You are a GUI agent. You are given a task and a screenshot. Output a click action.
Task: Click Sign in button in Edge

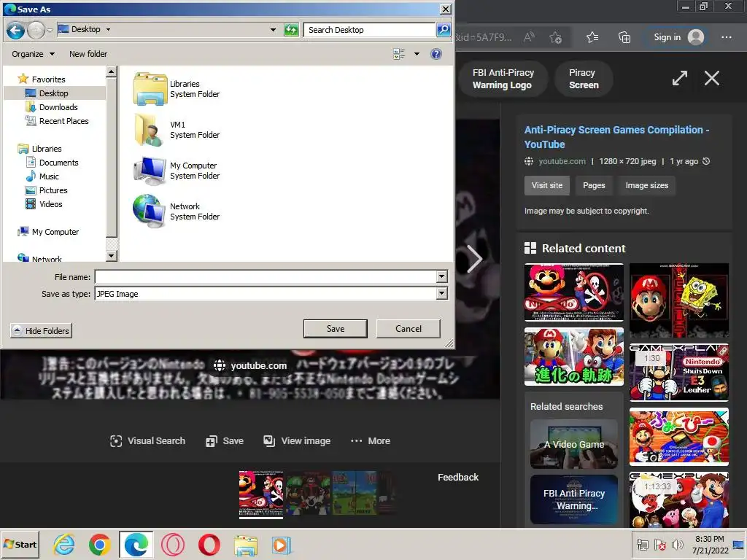(678, 37)
